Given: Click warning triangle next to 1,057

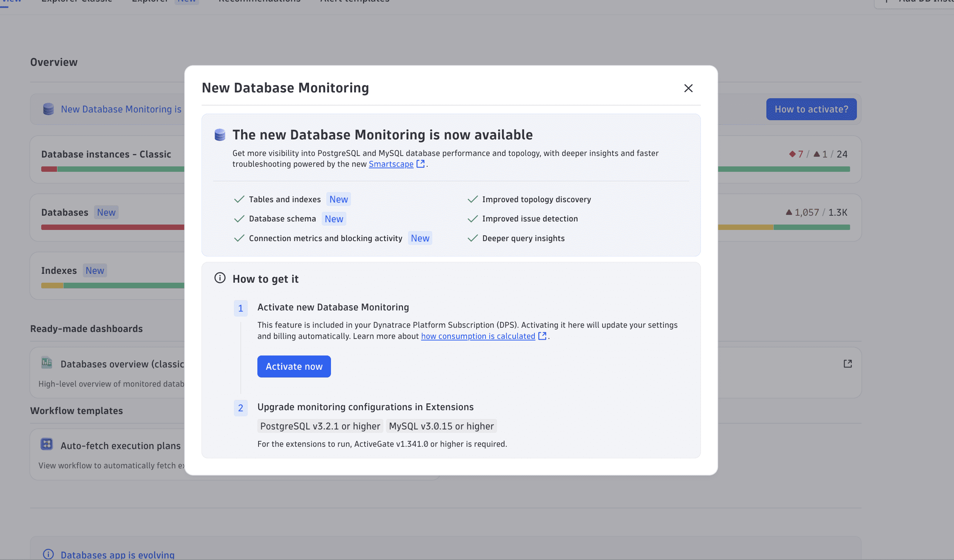Looking at the screenshot, I should click(x=789, y=212).
